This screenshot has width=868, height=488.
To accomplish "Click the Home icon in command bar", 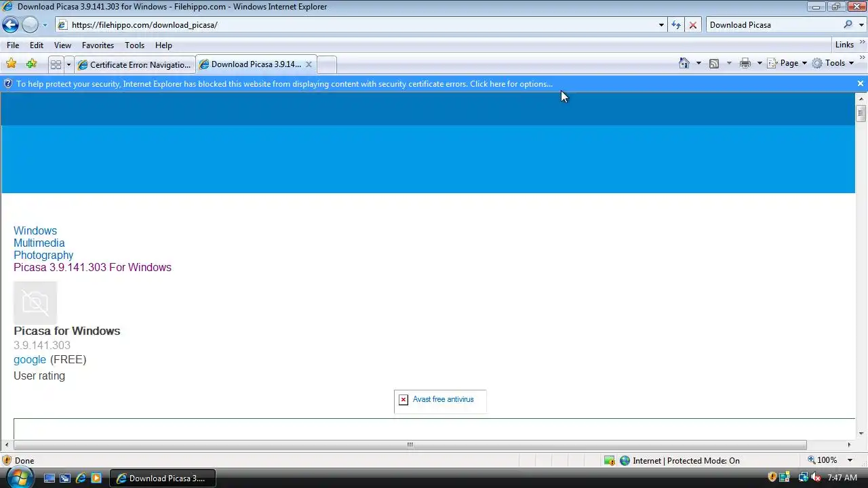I will (x=684, y=63).
